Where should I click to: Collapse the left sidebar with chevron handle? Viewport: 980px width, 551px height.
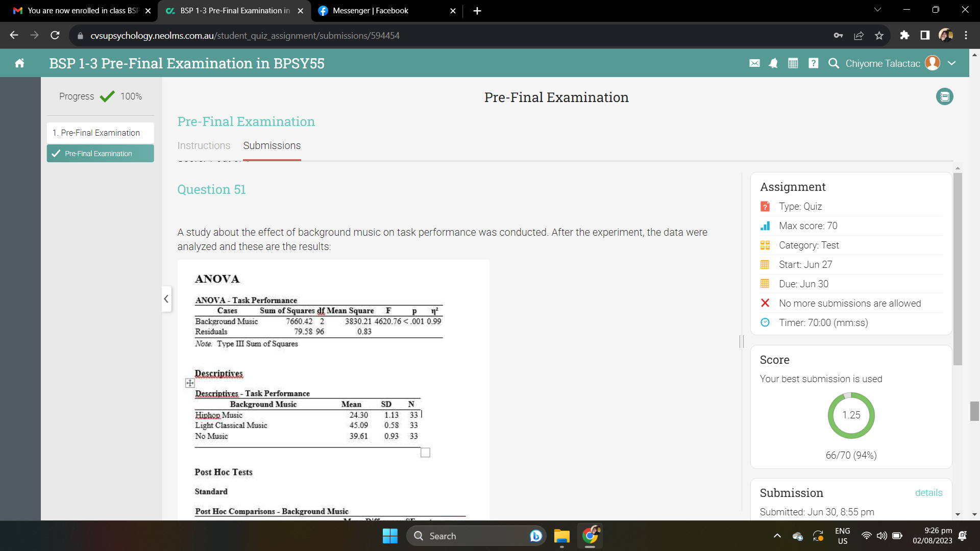tap(166, 299)
